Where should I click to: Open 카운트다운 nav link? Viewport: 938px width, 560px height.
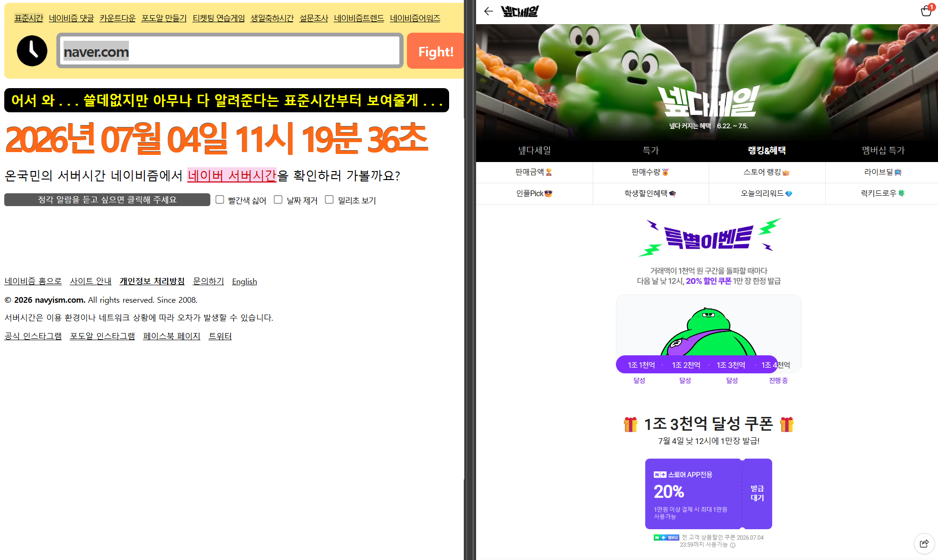117,18
